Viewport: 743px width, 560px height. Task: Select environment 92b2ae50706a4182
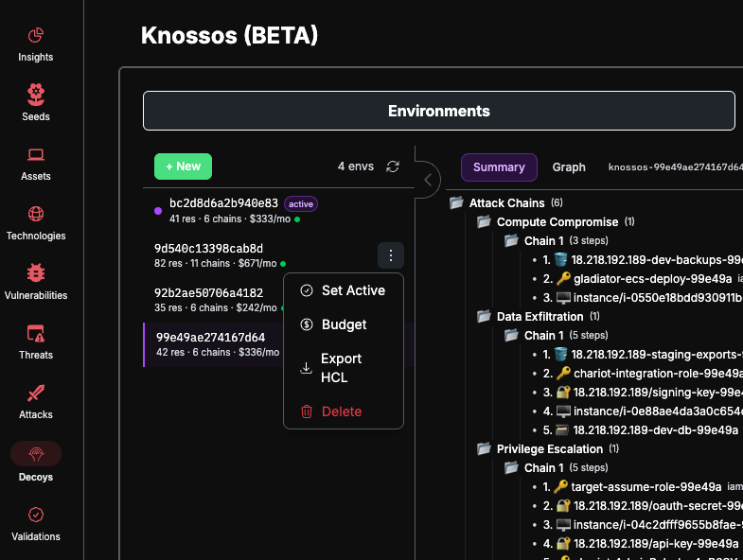tap(213, 300)
